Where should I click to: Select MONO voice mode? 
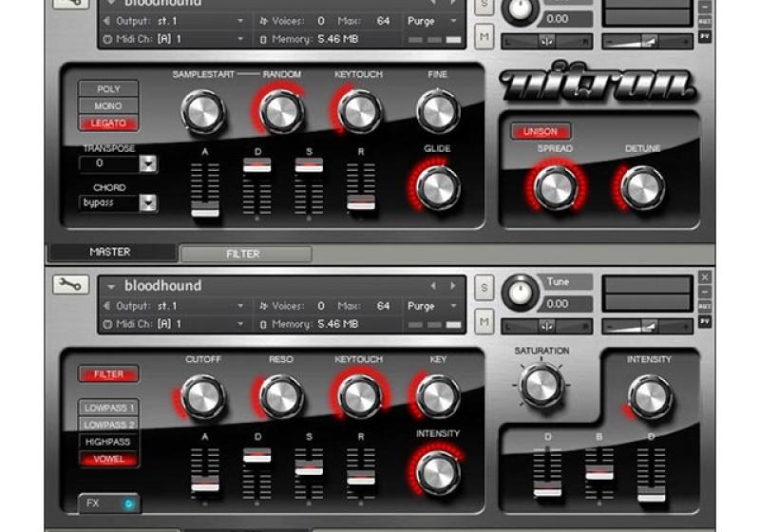[108, 106]
